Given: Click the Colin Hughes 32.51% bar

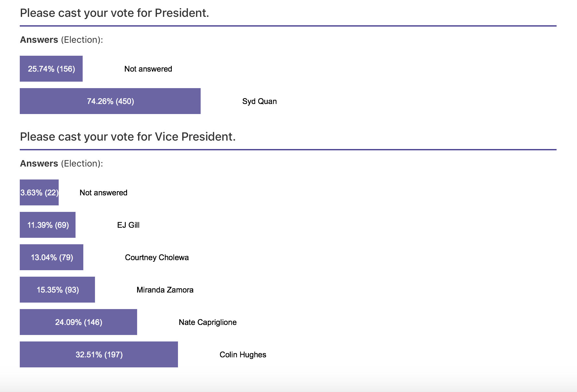Looking at the screenshot, I should click(99, 354).
